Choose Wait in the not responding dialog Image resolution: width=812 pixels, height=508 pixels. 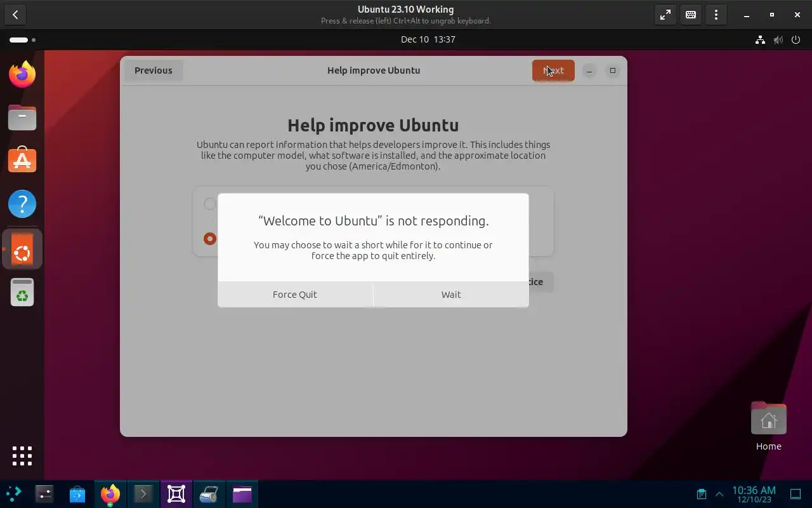pyautogui.click(x=451, y=295)
